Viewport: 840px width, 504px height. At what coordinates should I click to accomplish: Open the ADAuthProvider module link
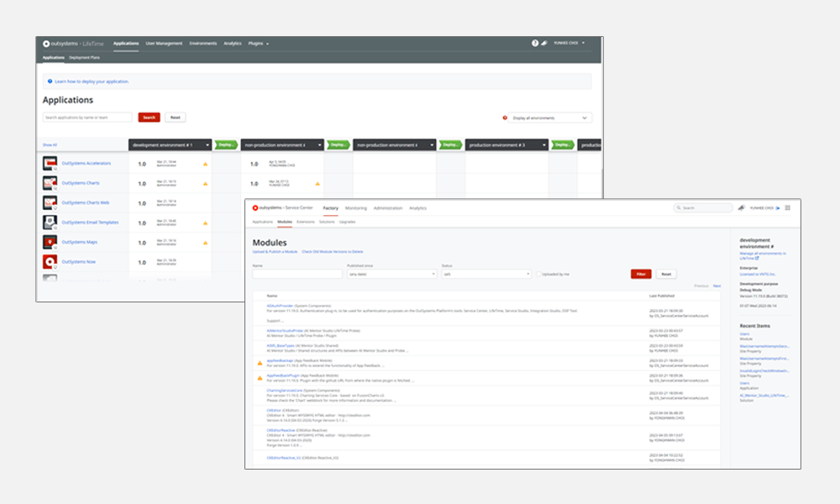(281, 306)
